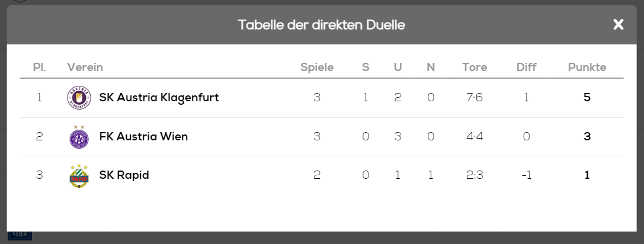Click the SK Austria Klagenfurt club logo
This screenshot has width=644, height=244.
pyautogui.click(x=79, y=98)
